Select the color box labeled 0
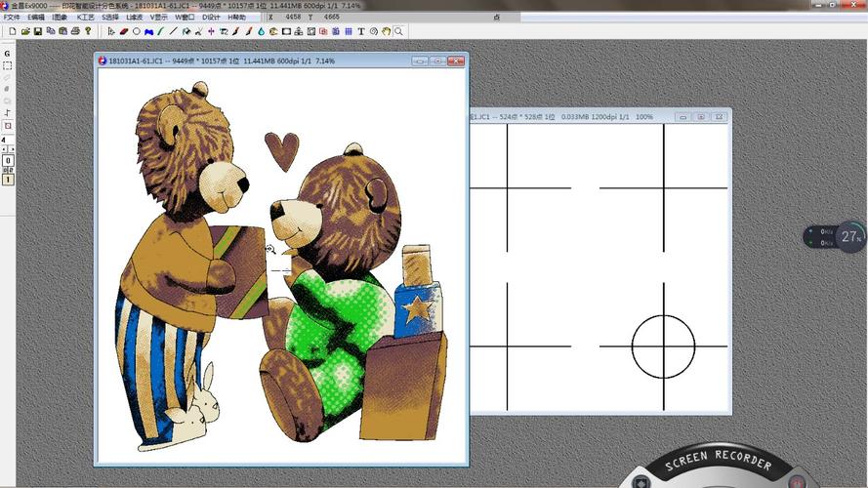 coord(8,160)
